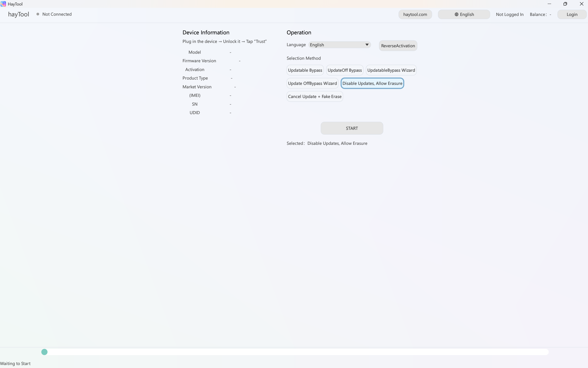The height and width of the screenshot is (368, 588).
Task: Click the Login button
Action: (572, 14)
